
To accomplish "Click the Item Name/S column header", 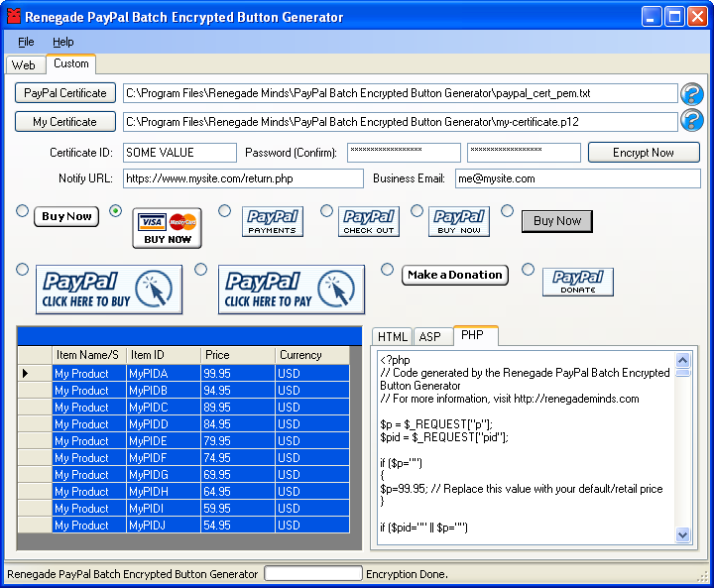I will (x=89, y=355).
